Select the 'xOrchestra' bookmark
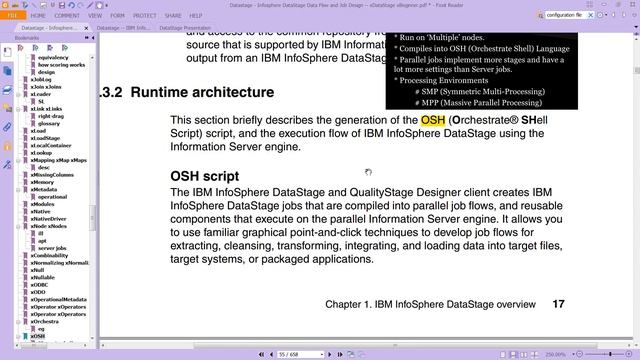640x360 pixels. 44,321
